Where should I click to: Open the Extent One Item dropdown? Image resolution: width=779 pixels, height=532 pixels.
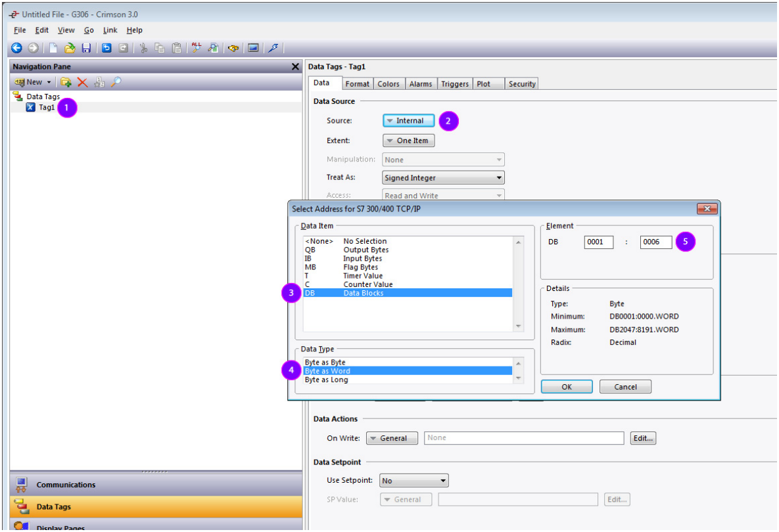point(408,141)
